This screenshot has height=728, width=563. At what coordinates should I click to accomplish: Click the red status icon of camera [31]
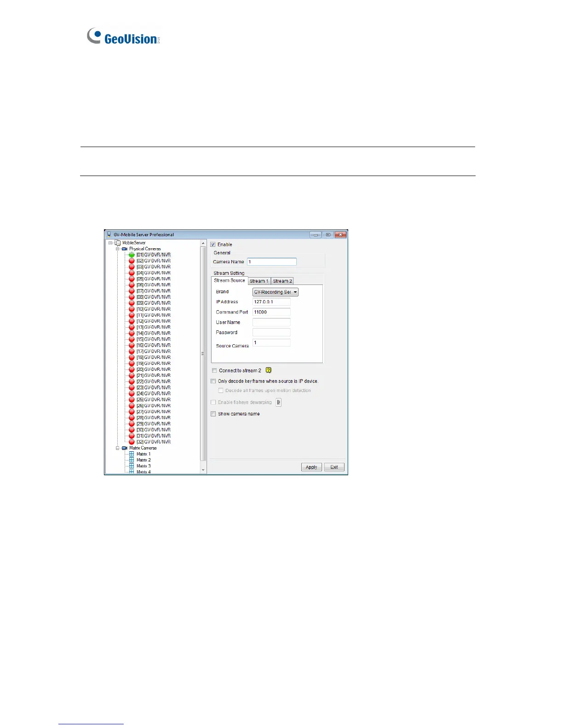tap(132, 436)
